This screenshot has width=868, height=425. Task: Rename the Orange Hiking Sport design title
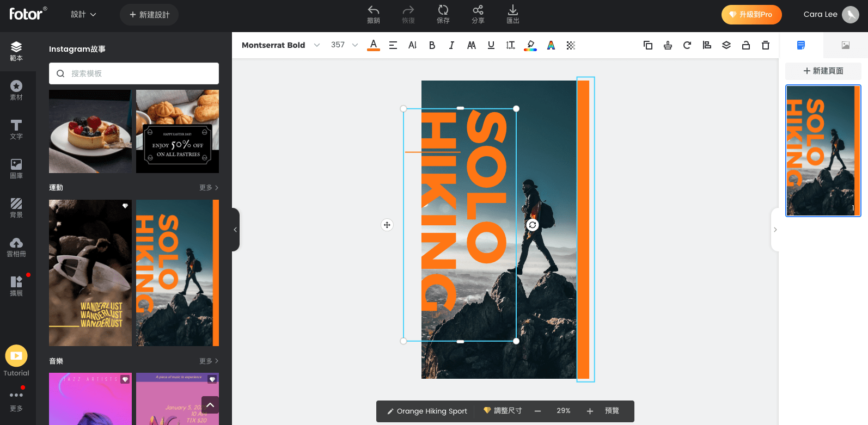click(x=427, y=411)
